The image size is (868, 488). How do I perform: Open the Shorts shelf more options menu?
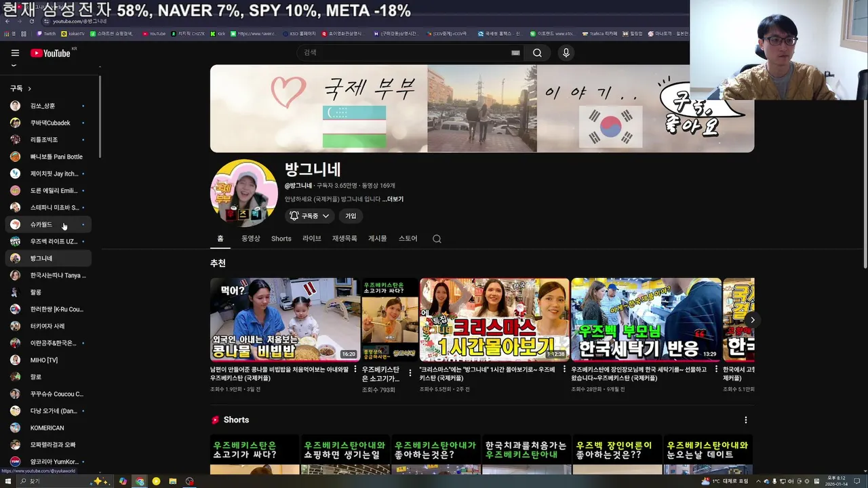[x=746, y=420]
